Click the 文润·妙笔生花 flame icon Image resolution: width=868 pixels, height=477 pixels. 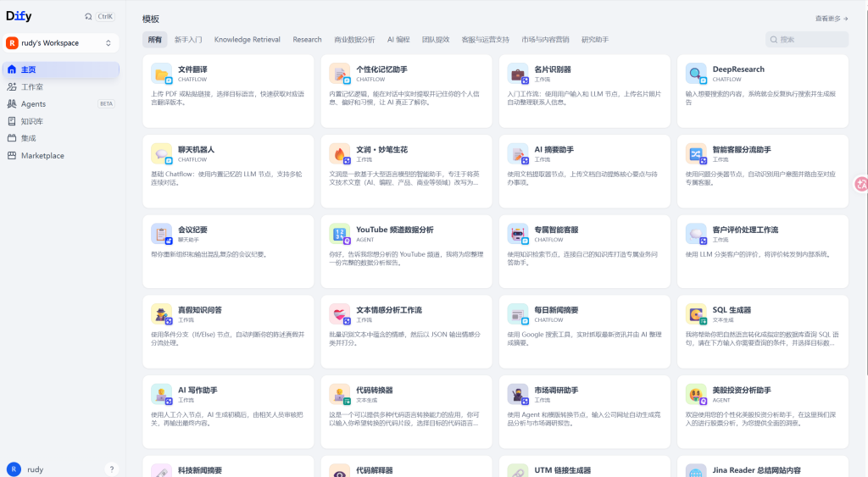(x=340, y=154)
